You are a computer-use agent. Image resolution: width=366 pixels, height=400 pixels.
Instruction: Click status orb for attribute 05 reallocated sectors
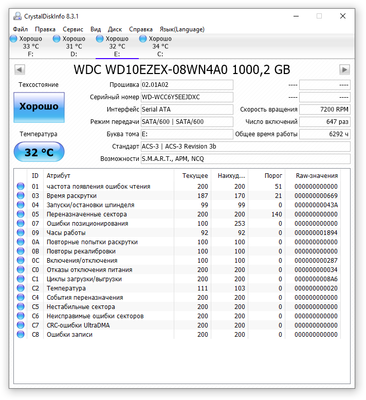coord(21,214)
